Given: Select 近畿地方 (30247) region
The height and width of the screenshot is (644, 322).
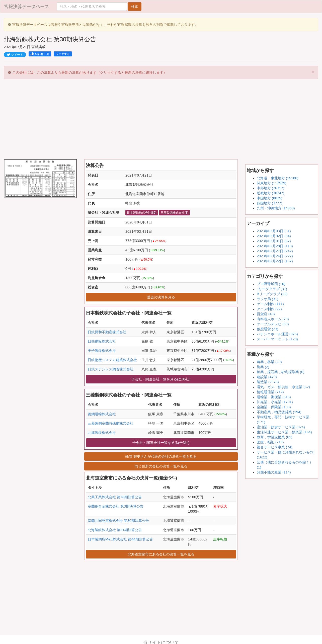Looking at the screenshot, I should point(271,193).
